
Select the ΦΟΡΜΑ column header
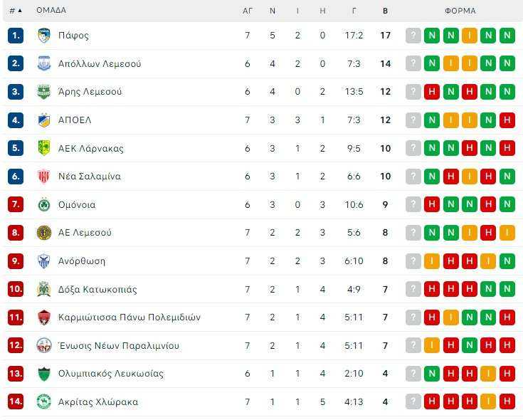point(460,11)
